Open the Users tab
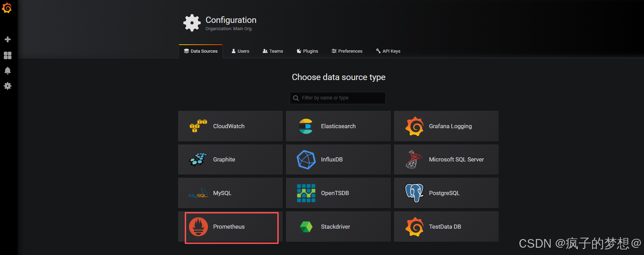644x255 pixels. (x=240, y=51)
